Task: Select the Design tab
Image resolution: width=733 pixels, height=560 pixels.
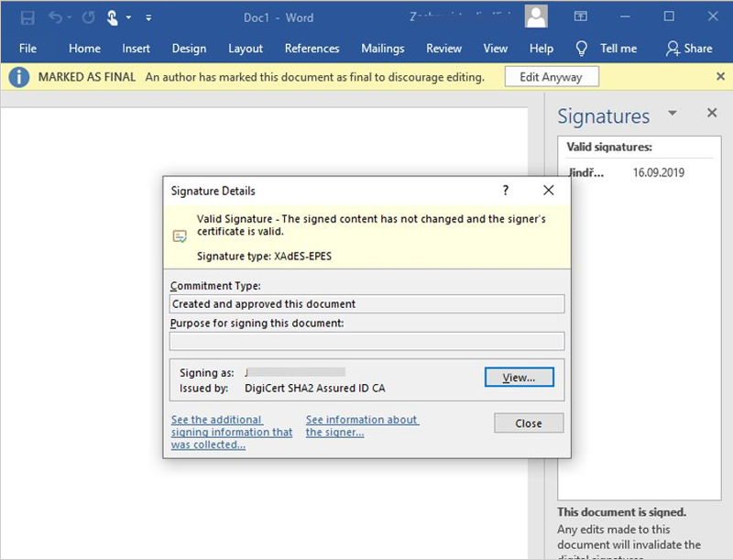Action: click(189, 49)
